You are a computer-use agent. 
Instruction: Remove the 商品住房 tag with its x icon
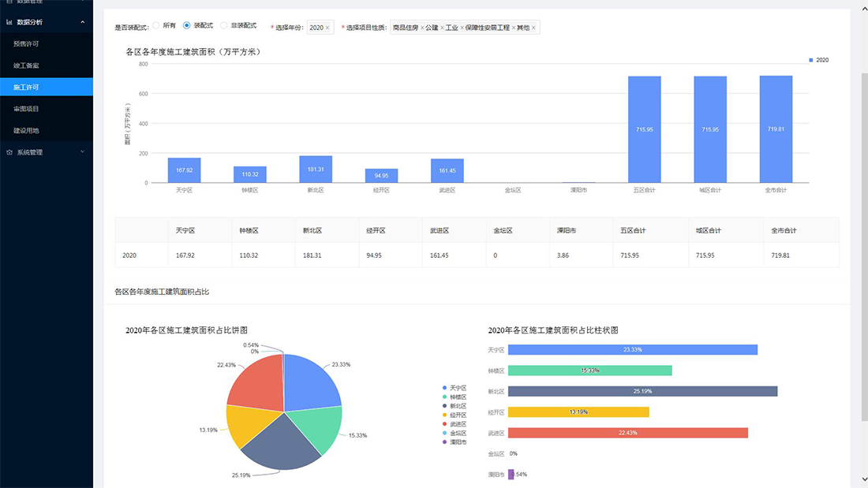pyautogui.click(x=422, y=28)
